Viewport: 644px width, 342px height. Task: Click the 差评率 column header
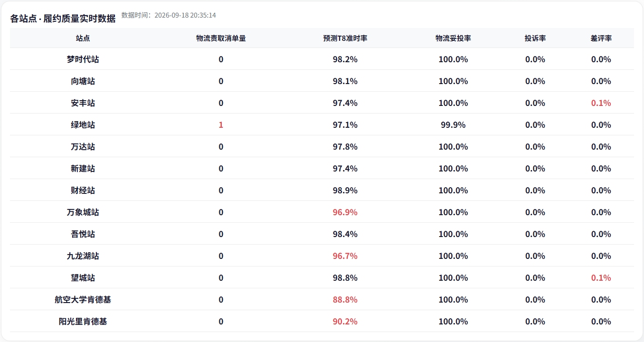[601, 38]
